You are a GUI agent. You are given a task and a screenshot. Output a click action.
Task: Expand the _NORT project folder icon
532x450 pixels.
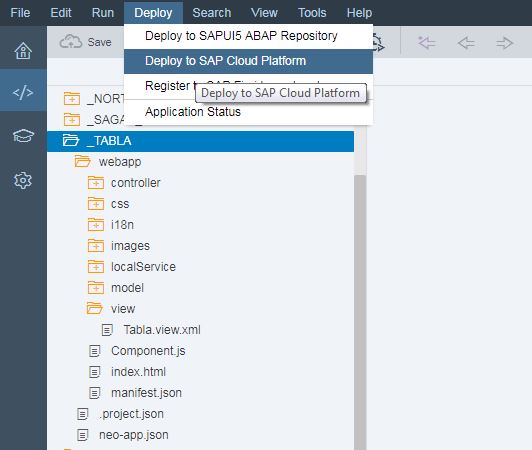[72, 98]
